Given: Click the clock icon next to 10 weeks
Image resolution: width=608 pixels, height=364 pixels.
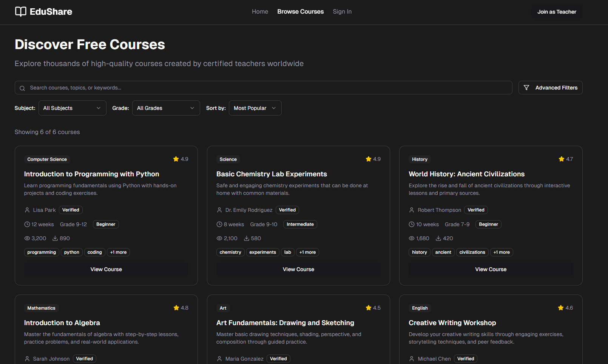Looking at the screenshot, I should pyautogui.click(x=412, y=224).
